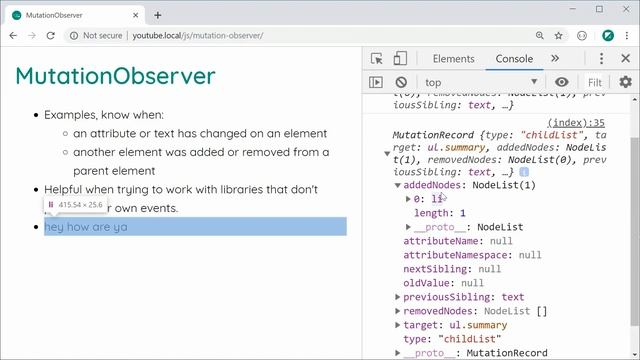Click nextSibling: null property
Viewport: 640px width, 360px height.
tap(452, 269)
